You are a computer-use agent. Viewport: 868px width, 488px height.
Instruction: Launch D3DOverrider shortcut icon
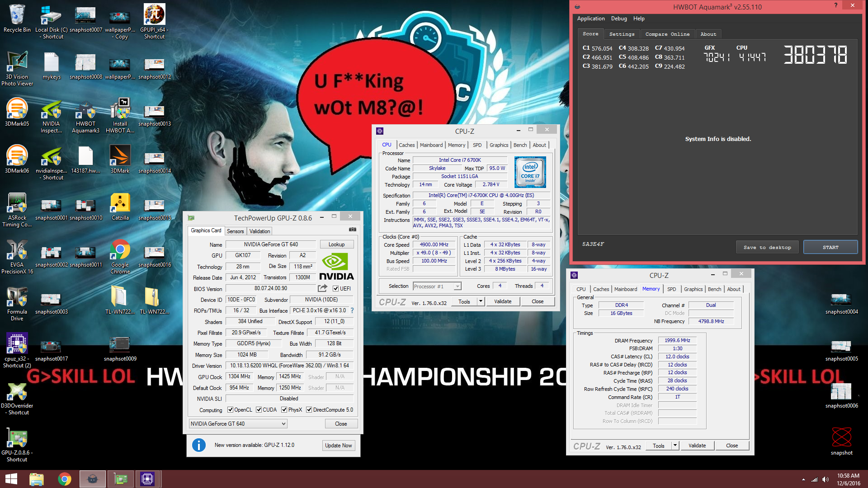click(17, 398)
